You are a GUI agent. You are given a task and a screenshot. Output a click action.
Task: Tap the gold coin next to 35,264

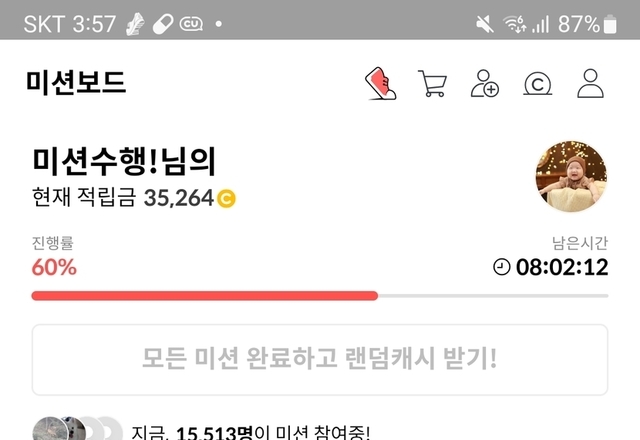click(x=226, y=199)
